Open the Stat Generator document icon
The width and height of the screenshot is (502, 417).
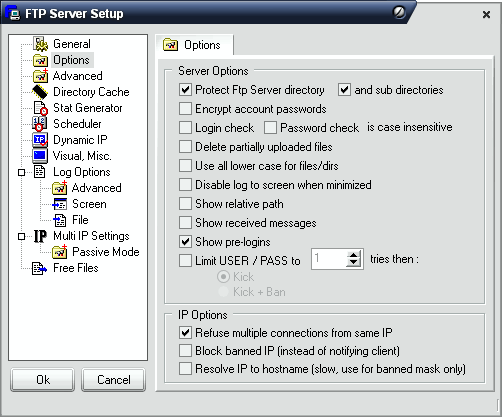click(40, 108)
